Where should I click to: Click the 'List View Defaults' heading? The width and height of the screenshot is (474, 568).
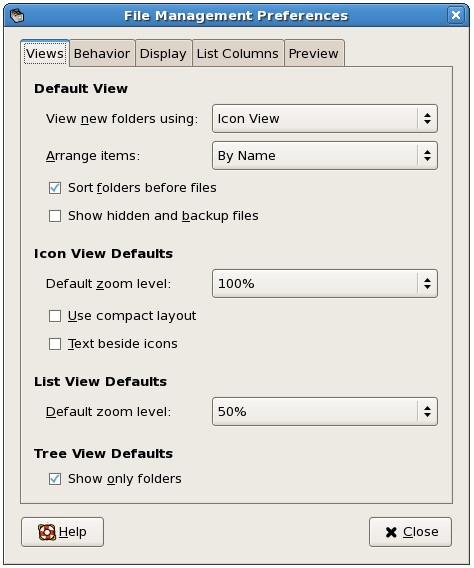point(100,381)
